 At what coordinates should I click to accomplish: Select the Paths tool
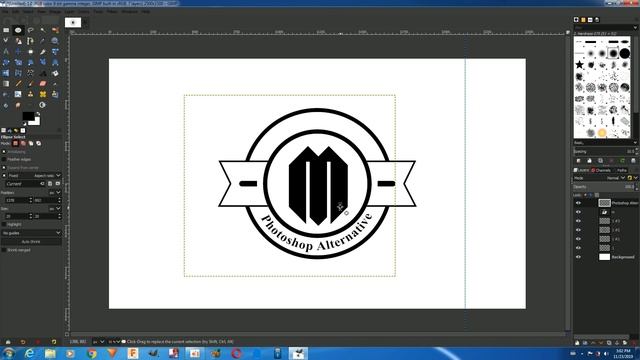(31, 41)
